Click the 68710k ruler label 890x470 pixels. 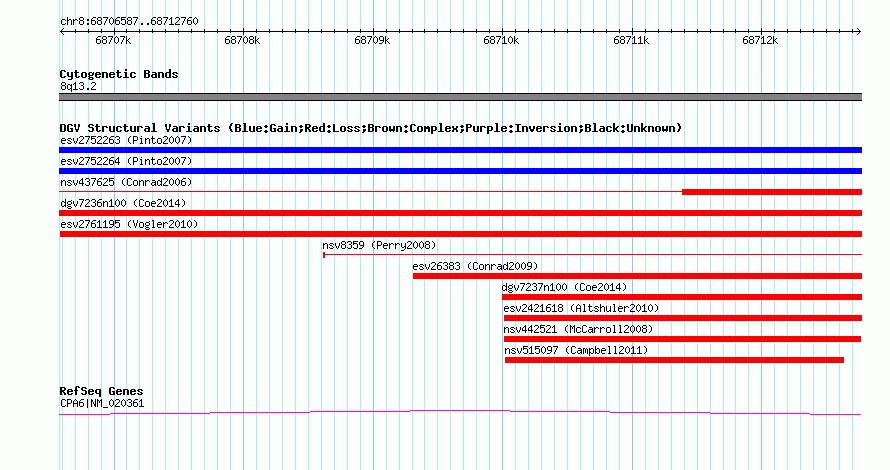tap(501, 41)
